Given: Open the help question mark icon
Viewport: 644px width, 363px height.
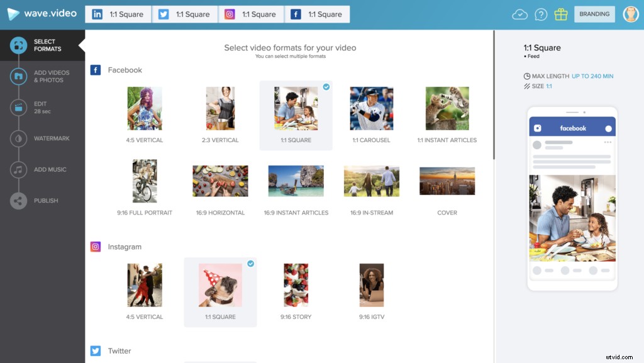Looking at the screenshot, I should (x=541, y=14).
